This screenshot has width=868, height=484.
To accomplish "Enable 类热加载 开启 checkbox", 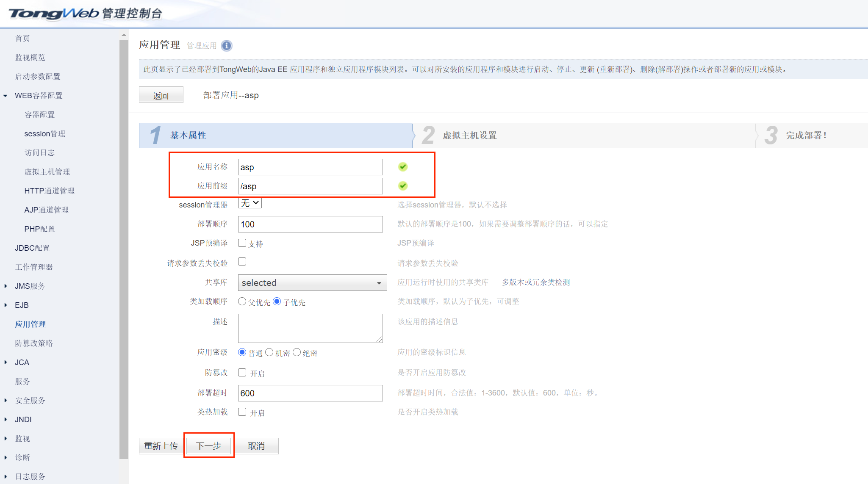I will (x=242, y=412).
